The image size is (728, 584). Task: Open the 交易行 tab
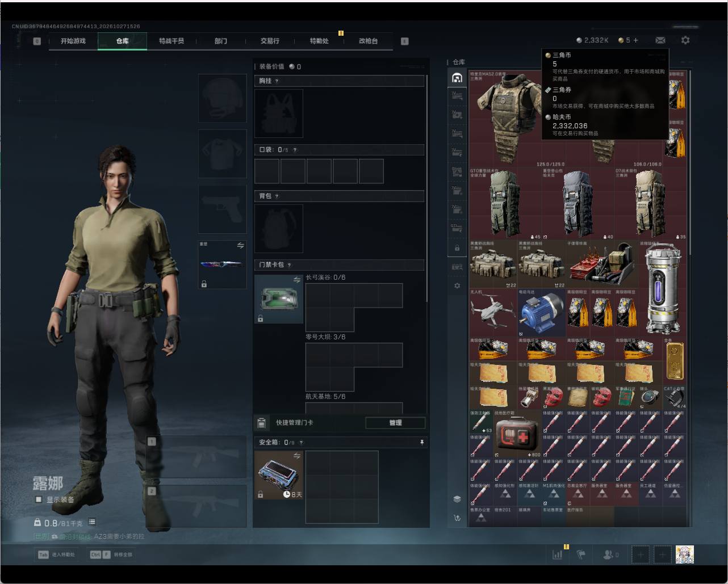point(270,41)
